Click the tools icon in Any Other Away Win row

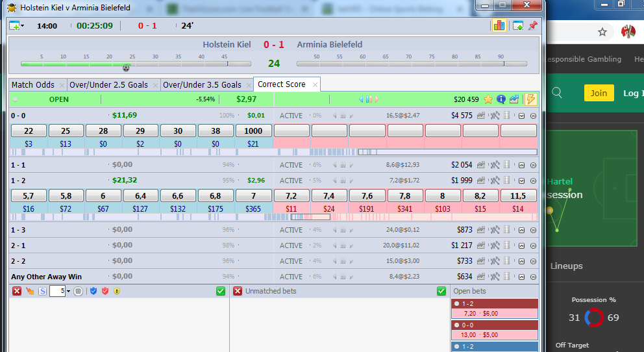495,277
